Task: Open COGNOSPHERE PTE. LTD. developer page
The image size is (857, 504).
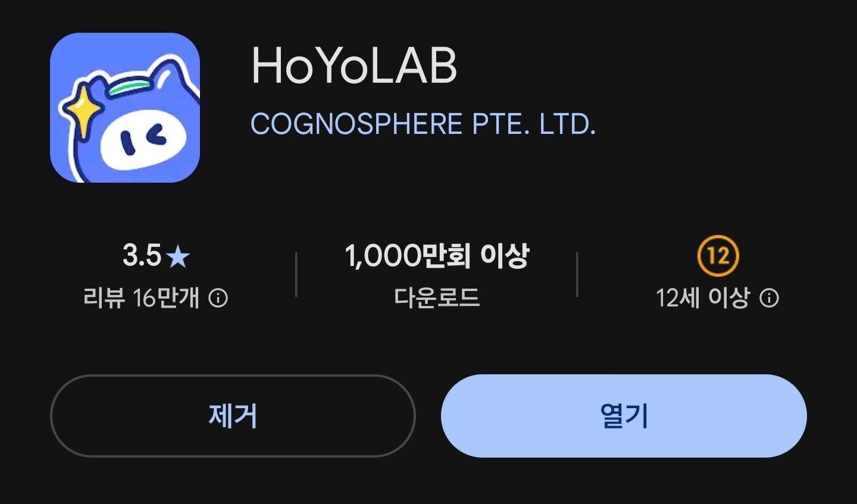Action: [x=423, y=124]
